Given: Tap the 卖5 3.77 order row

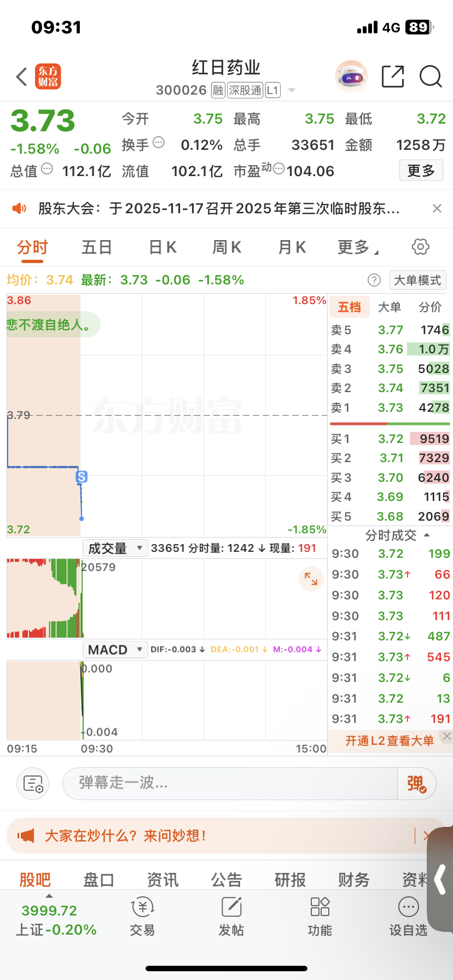Looking at the screenshot, I should [390, 330].
